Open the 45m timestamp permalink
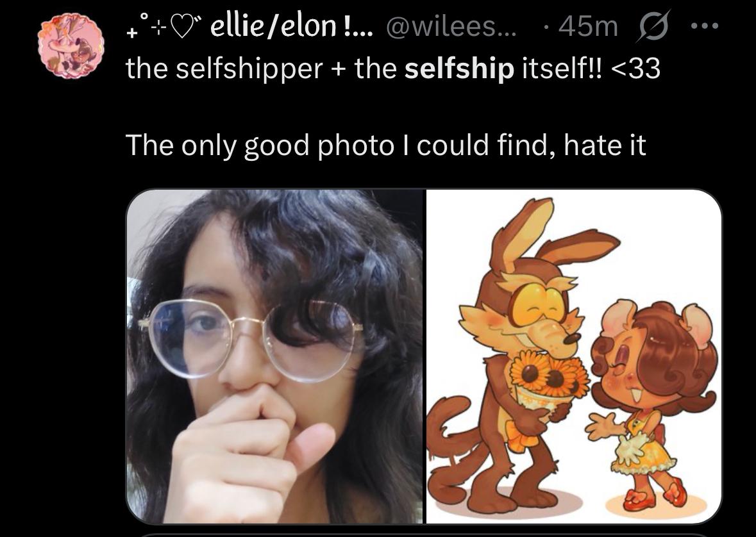 (x=588, y=26)
